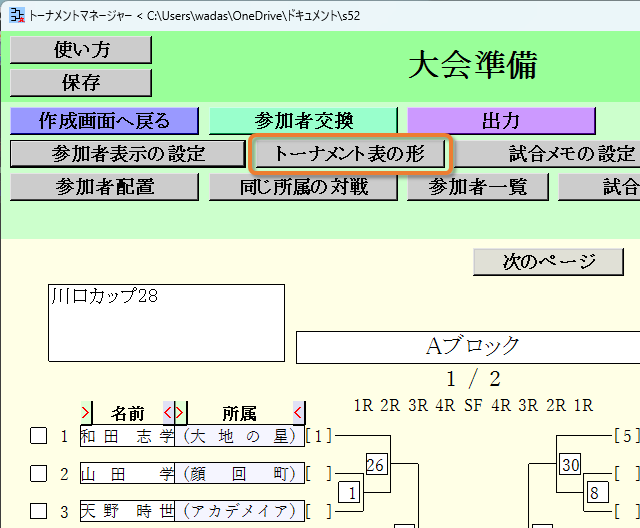
Task: Click the Aブロック block name field
Action: click(x=468, y=347)
